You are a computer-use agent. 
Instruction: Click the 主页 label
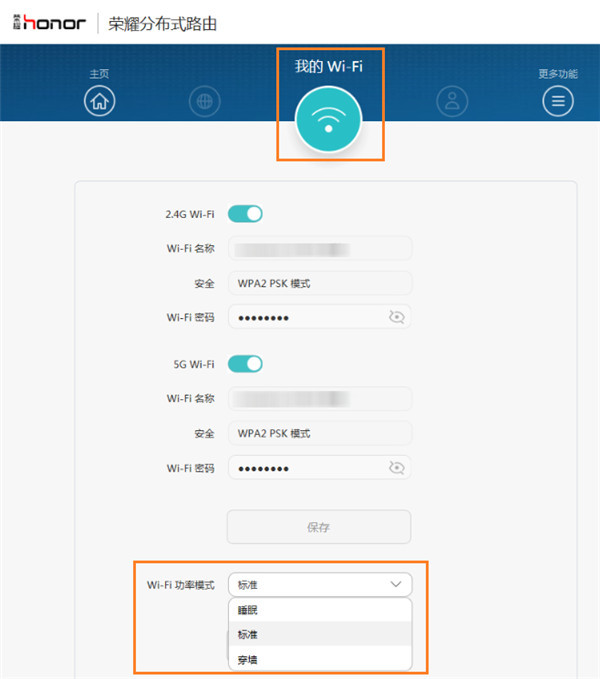click(99, 74)
